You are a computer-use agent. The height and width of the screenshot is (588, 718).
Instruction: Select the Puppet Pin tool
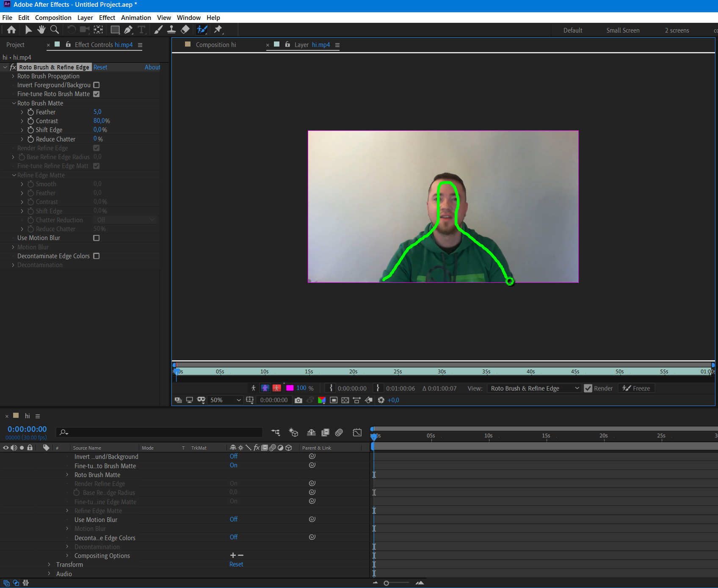pos(218,30)
